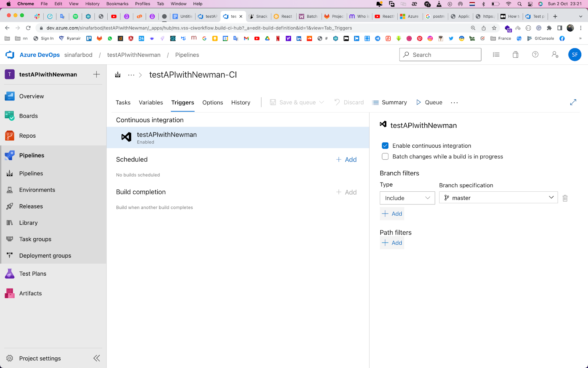This screenshot has height=368, width=588.
Task: Open the toolbar more actions ellipsis
Action: pos(455,103)
